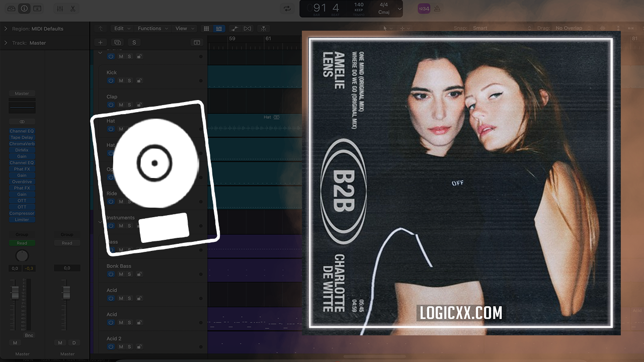
Task: Click the tempo 140 value in LCD
Action: click(359, 5)
